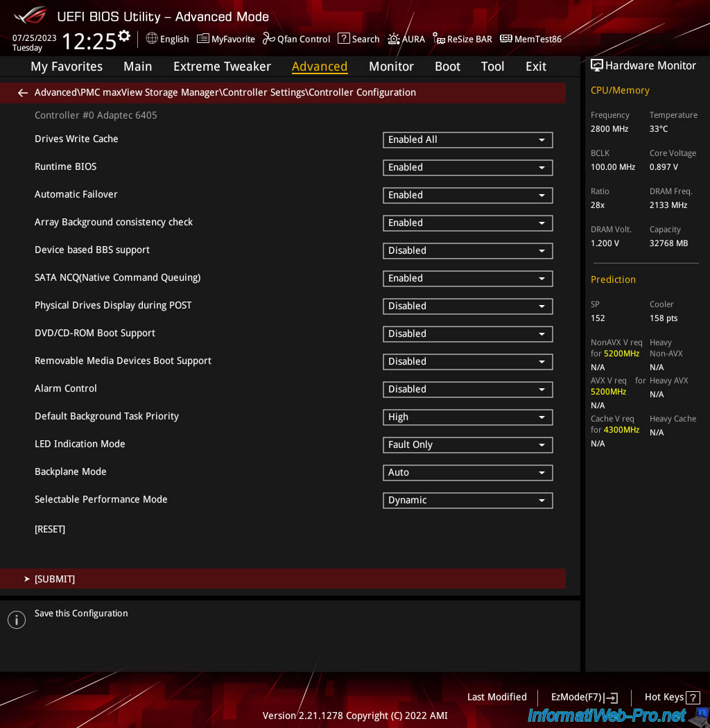This screenshot has height=728, width=710.
Task: Launch MemTest86 icon
Action: coord(506,39)
